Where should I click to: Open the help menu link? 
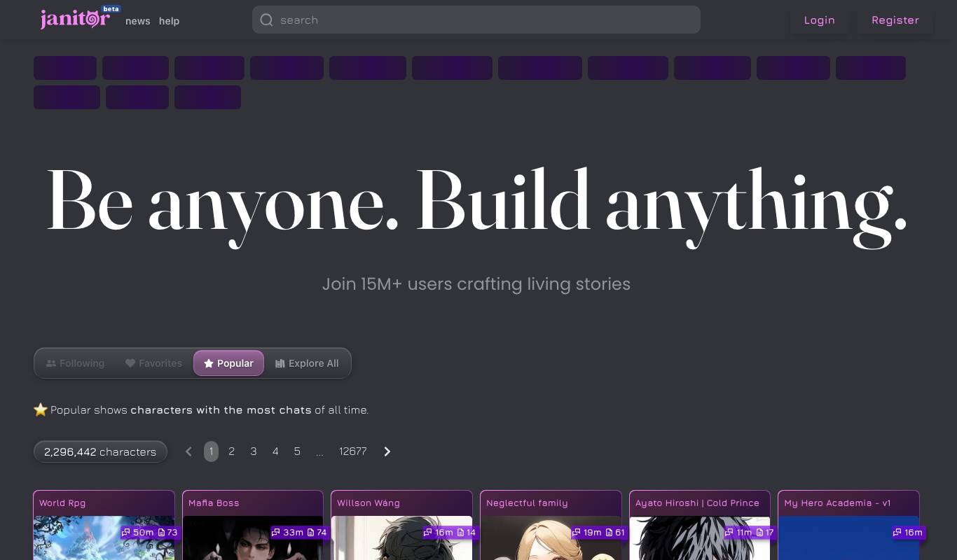coord(170,21)
